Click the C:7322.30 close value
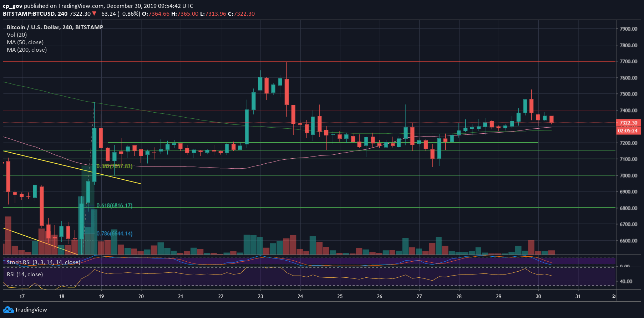The width and height of the screenshot is (644, 318). pos(242,14)
